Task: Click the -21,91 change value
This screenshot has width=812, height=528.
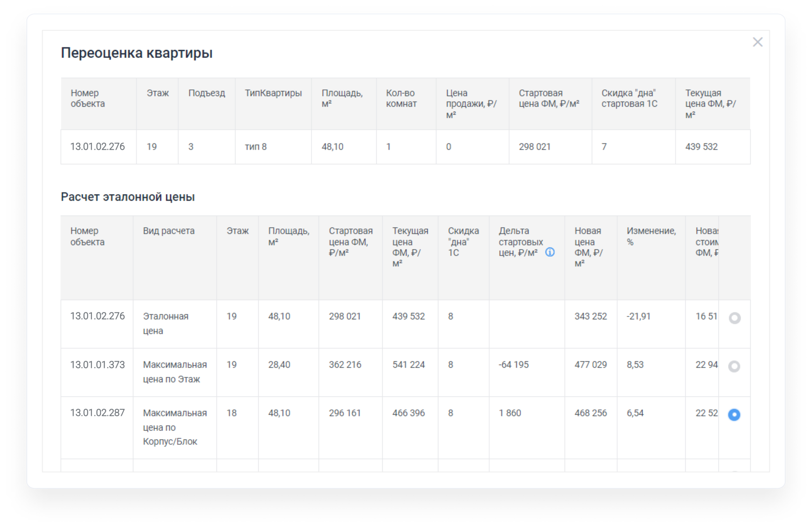Action: click(x=638, y=316)
